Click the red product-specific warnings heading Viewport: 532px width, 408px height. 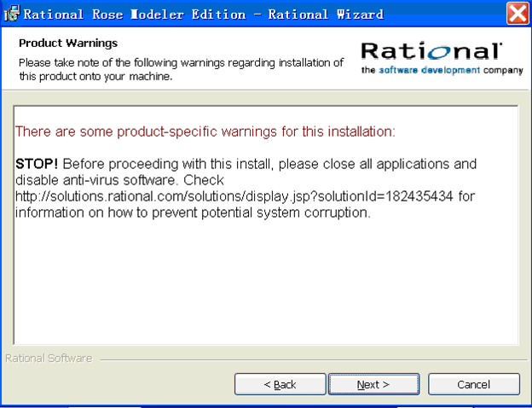point(205,131)
